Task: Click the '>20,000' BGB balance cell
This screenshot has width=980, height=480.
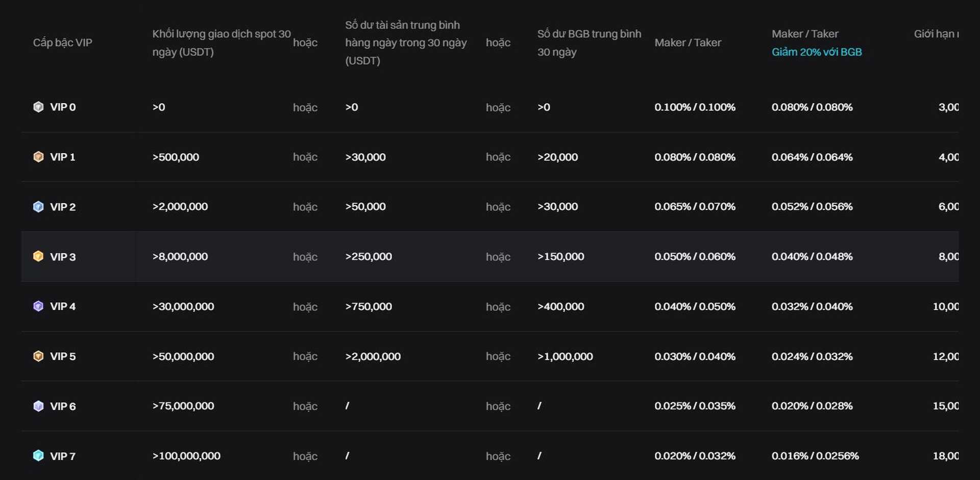Action: 558,157
